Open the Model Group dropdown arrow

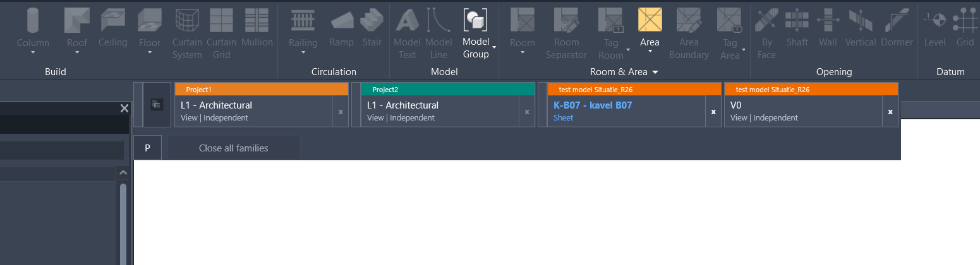point(494,48)
